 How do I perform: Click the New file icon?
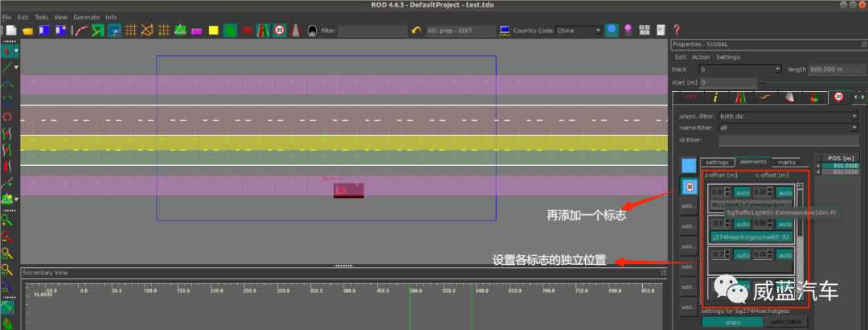point(11,31)
